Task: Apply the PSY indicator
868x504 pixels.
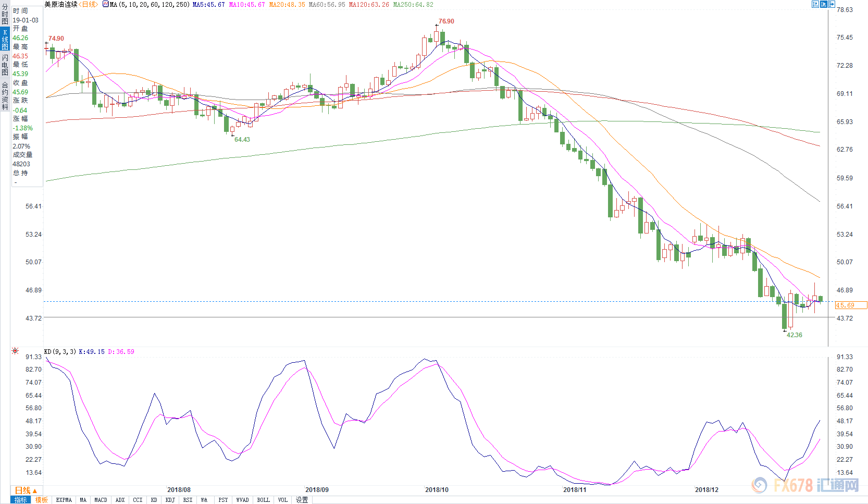Action: click(x=223, y=500)
